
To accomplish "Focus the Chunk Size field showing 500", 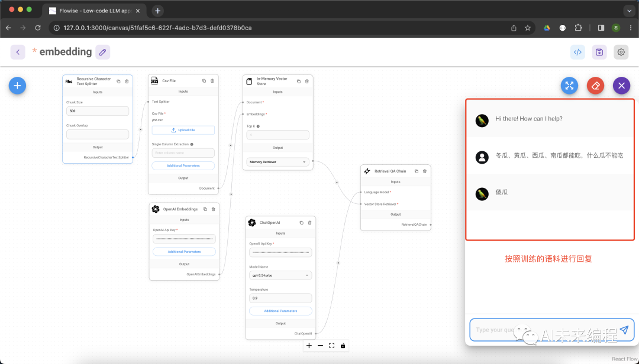I will (98, 110).
